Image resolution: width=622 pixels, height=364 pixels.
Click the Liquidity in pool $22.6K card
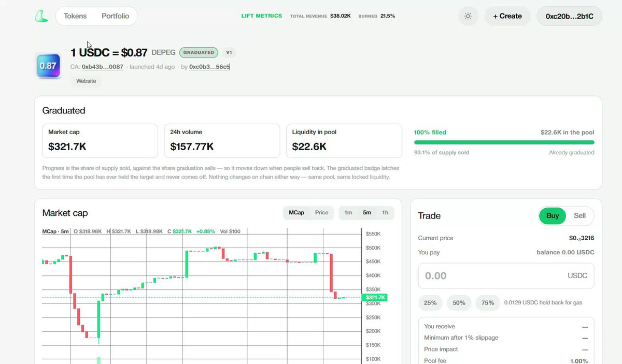tap(344, 141)
